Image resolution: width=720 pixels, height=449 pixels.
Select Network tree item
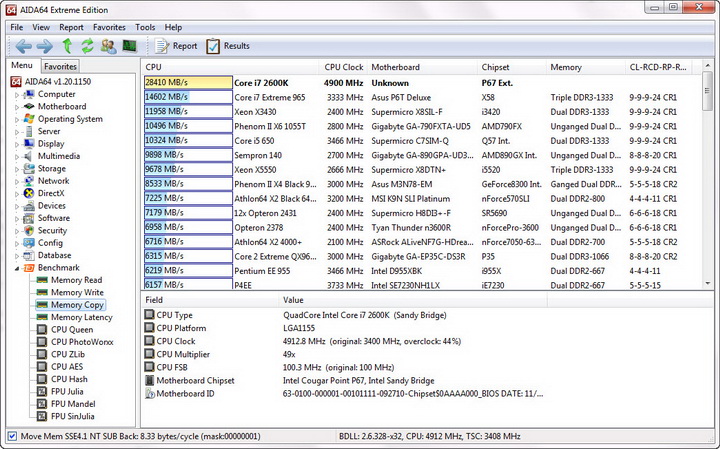(x=46, y=181)
